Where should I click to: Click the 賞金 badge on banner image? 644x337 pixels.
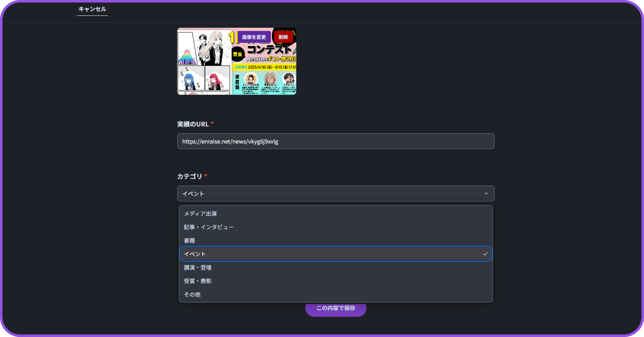point(237,54)
